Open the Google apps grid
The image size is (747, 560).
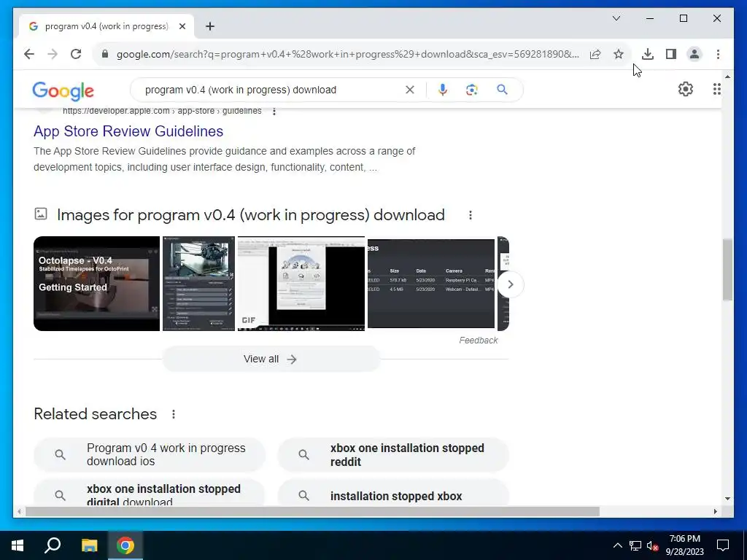tap(717, 89)
